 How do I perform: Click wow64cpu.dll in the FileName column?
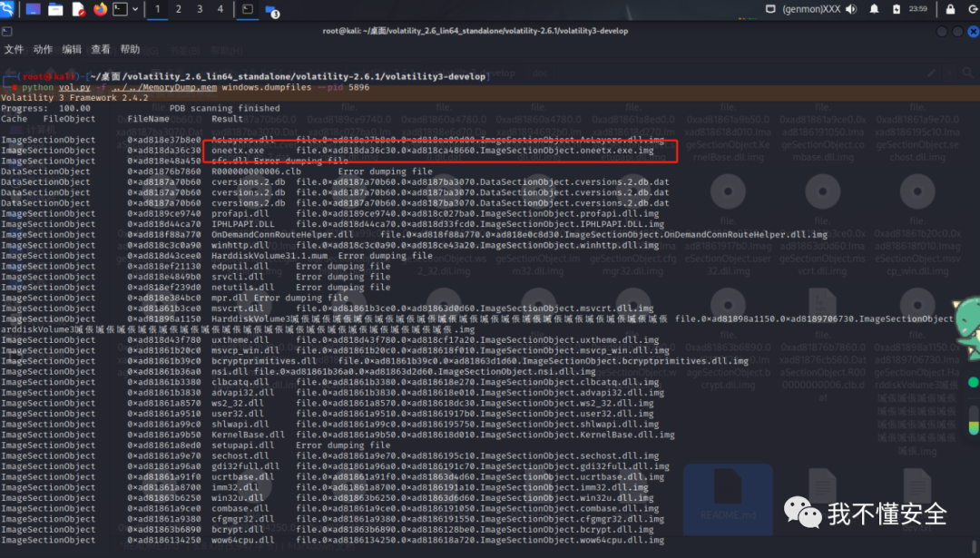242,541
